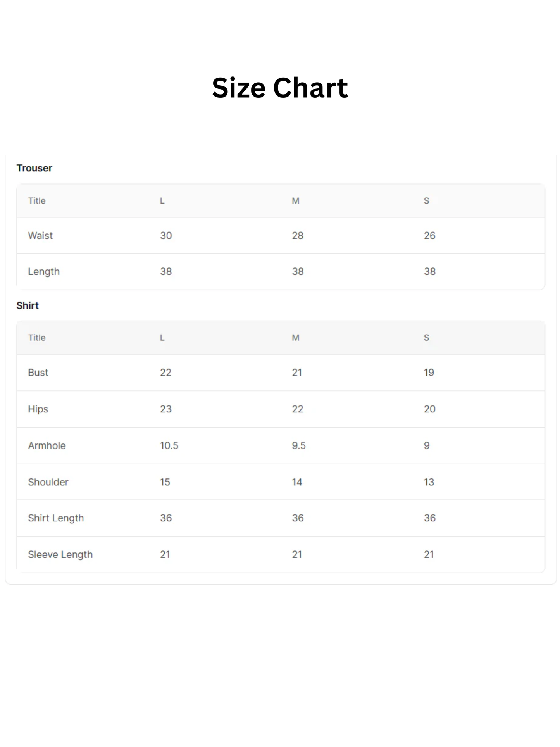Click the Shoulder row label
This screenshot has height=747, width=560.
48,482
